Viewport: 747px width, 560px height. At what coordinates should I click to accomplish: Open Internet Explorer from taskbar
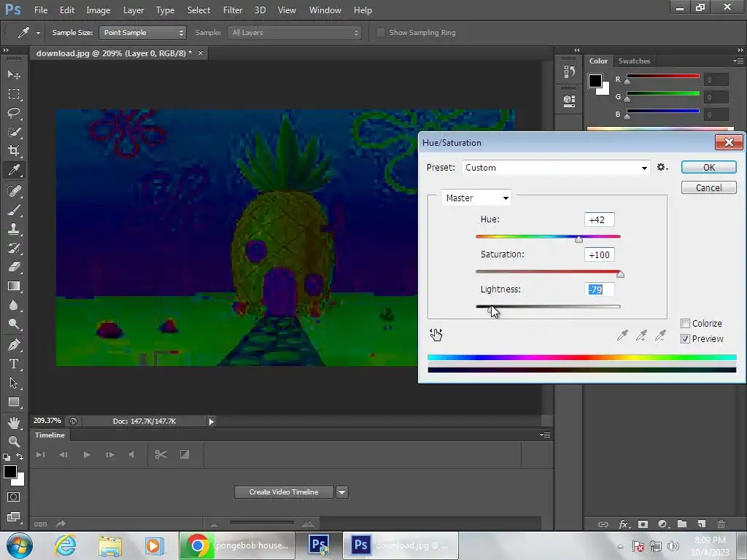tap(65, 545)
